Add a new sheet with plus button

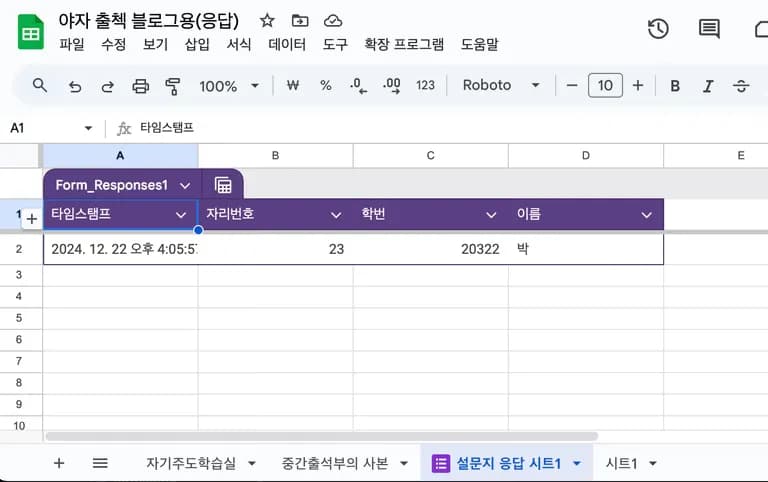(x=59, y=463)
